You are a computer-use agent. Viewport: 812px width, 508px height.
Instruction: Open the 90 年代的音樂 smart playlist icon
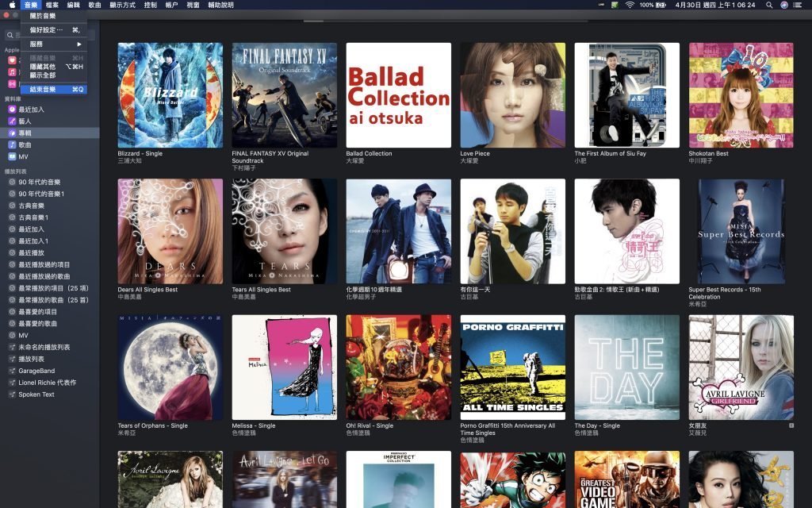pos(12,182)
